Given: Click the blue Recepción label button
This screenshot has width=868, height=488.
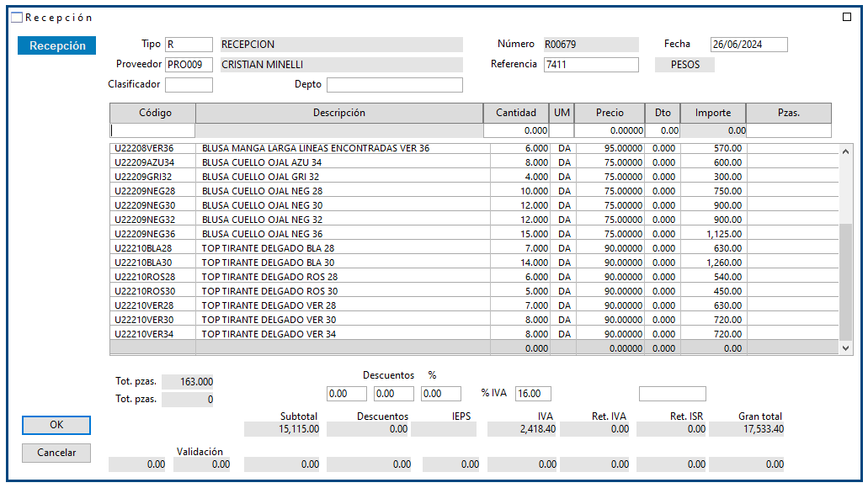Looking at the screenshot, I should coord(57,46).
